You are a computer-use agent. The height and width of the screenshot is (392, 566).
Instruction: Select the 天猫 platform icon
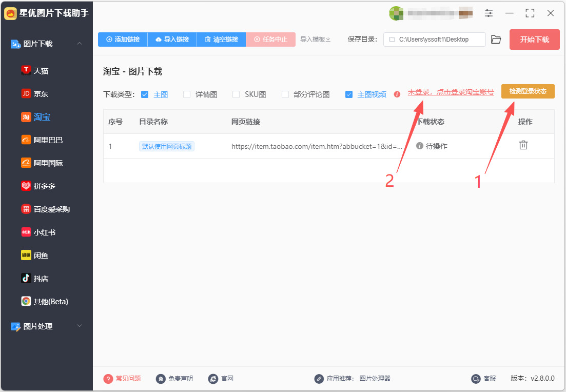point(26,70)
